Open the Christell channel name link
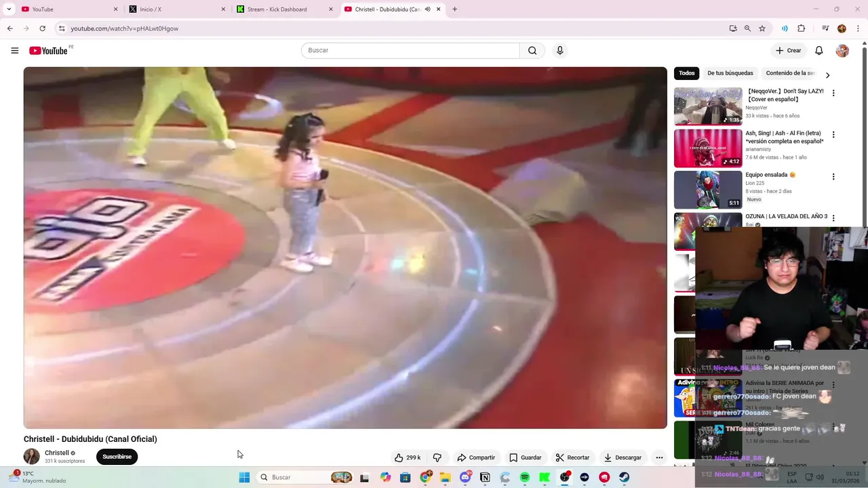Screen dimensions: 868x488 [57, 453]
